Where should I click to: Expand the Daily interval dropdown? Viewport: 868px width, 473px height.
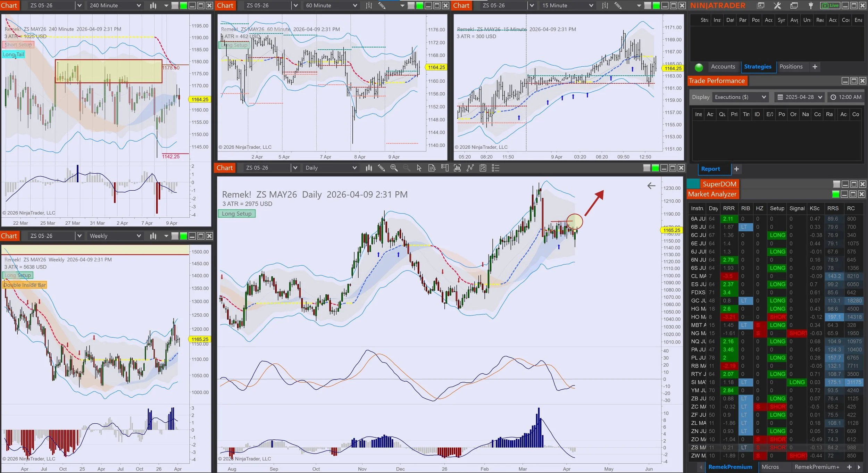[354, 168]
